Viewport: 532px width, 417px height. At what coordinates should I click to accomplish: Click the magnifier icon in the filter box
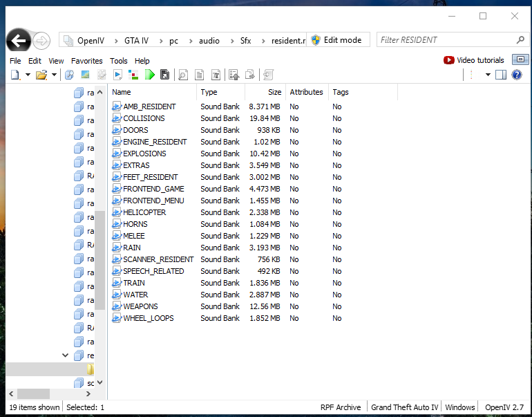[x=520, y=40]
